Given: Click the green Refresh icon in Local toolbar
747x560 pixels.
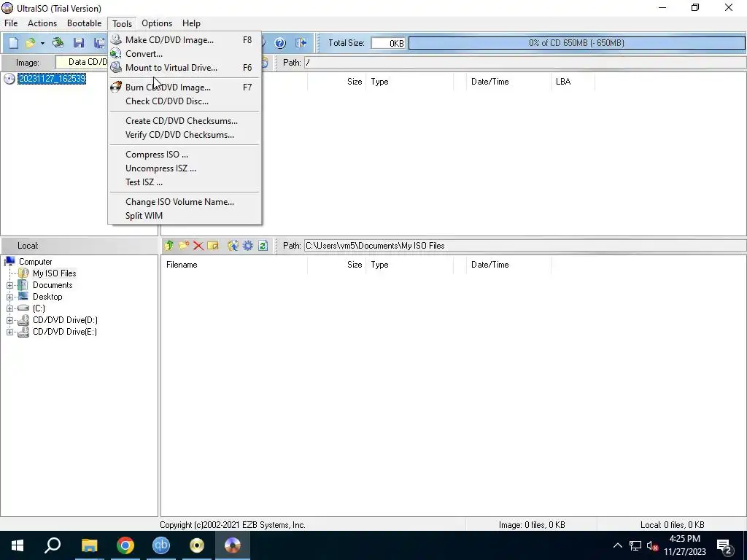Looking at the screenshot, I should (x=263, y=246).
